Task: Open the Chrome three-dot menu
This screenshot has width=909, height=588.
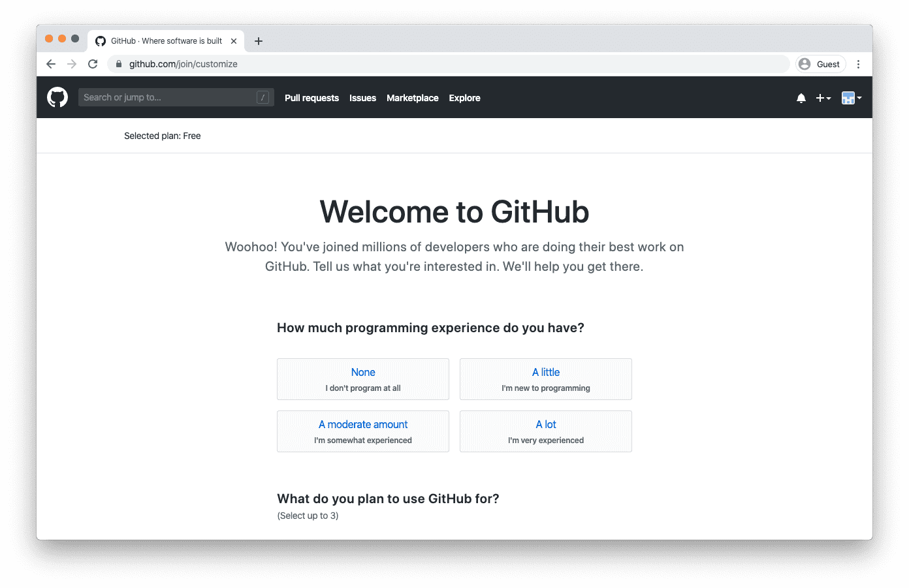Action: (x=858, y=64)
